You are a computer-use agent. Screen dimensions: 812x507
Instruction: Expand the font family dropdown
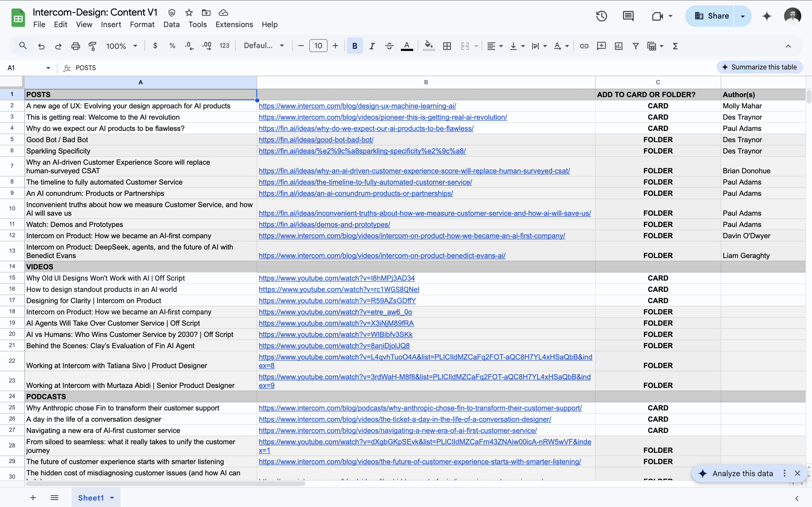(x=264, y=46)
